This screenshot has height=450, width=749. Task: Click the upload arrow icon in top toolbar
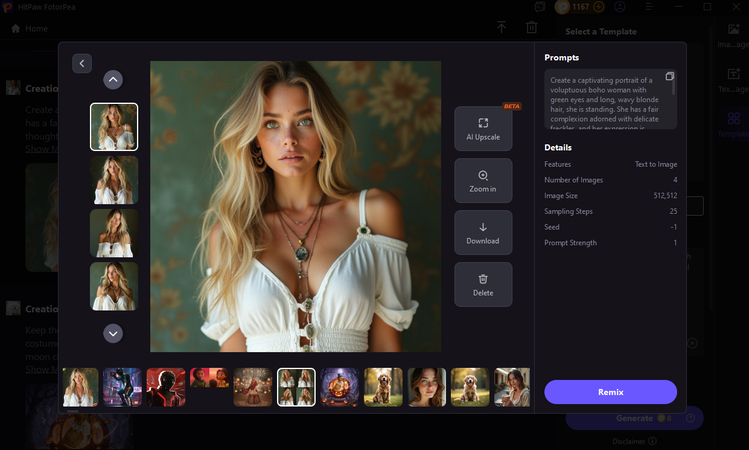[501, 27]
